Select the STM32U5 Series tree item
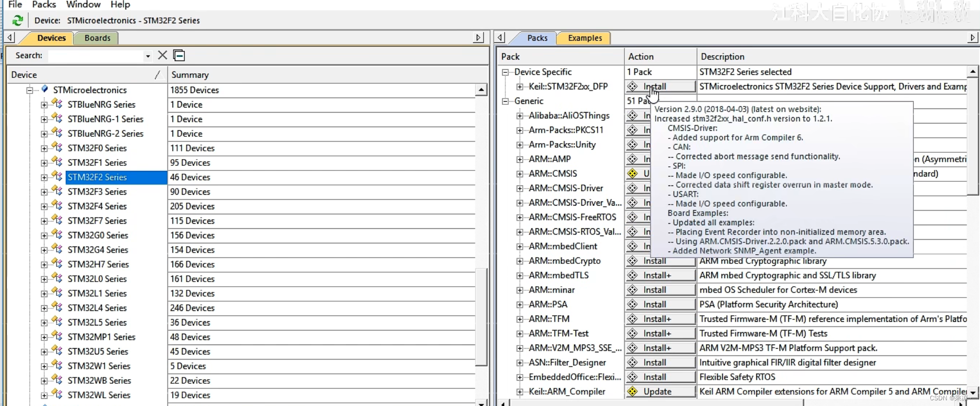Screen dimensions: 980x406 pos(98,351)
